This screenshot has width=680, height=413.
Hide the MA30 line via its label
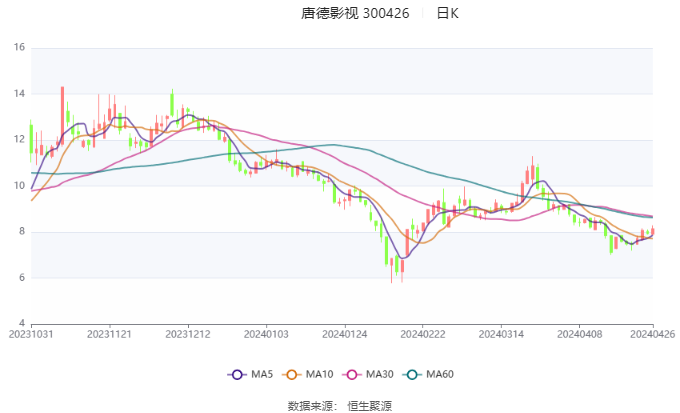(379, 374)
